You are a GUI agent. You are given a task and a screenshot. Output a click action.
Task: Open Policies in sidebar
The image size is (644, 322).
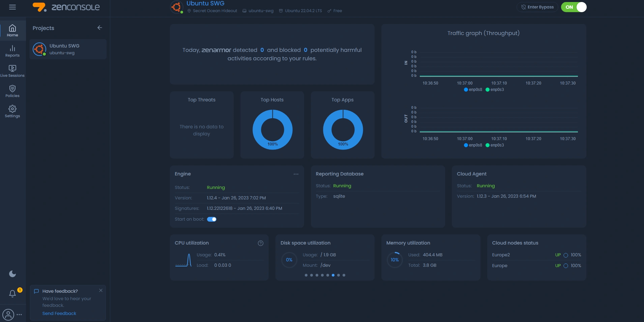(x=12, y=91)
